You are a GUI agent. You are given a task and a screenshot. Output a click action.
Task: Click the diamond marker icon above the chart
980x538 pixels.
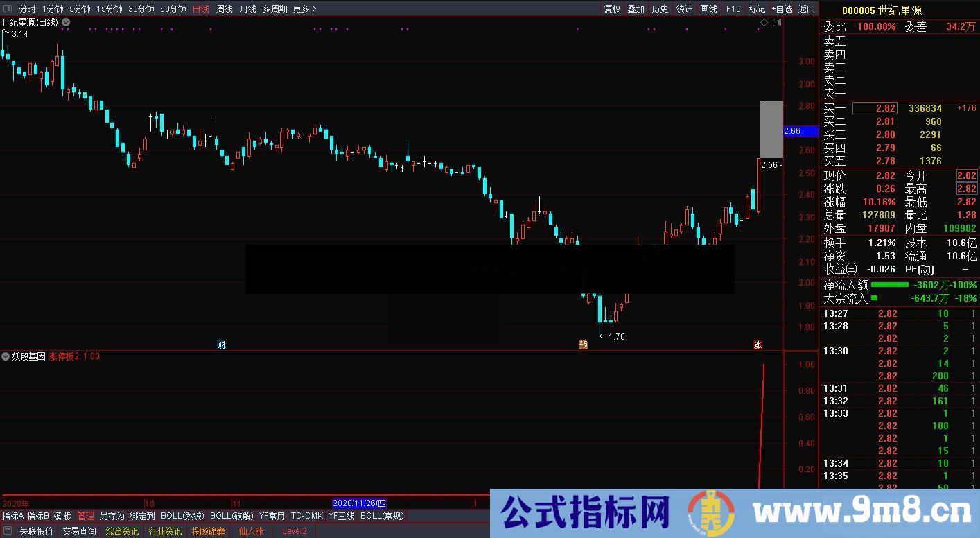[763, 21]
